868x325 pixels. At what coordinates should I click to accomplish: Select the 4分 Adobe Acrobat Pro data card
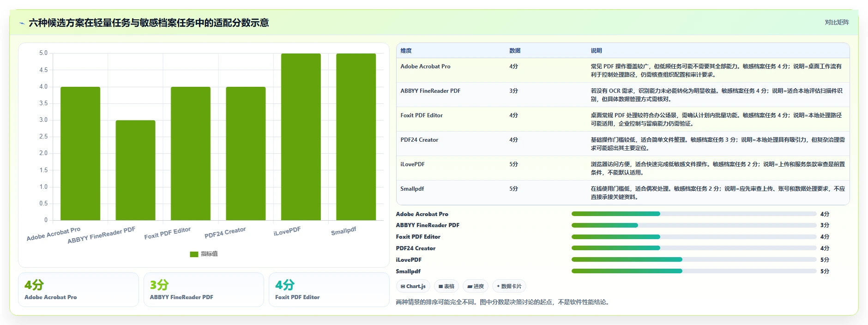[78, 289]
